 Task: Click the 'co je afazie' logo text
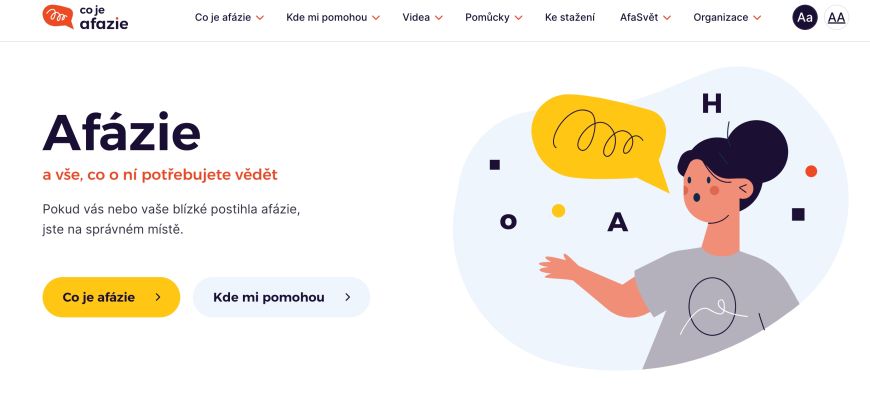[x=104, y=17]
